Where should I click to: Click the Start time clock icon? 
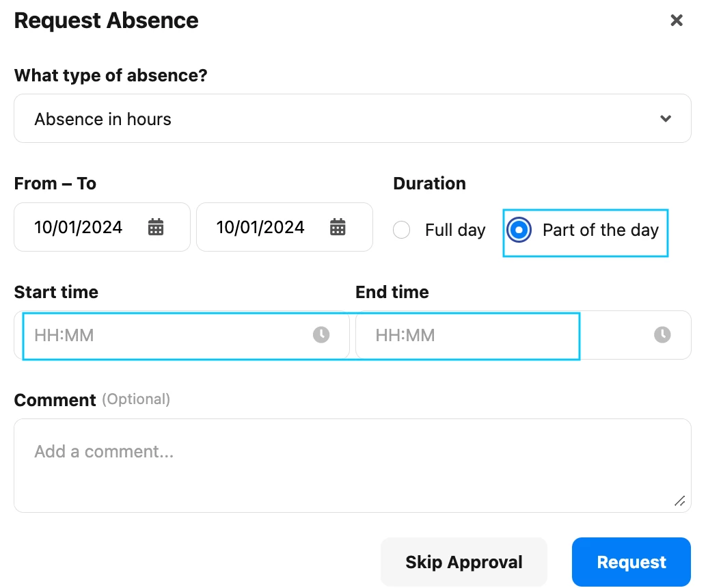coord(321,334)
